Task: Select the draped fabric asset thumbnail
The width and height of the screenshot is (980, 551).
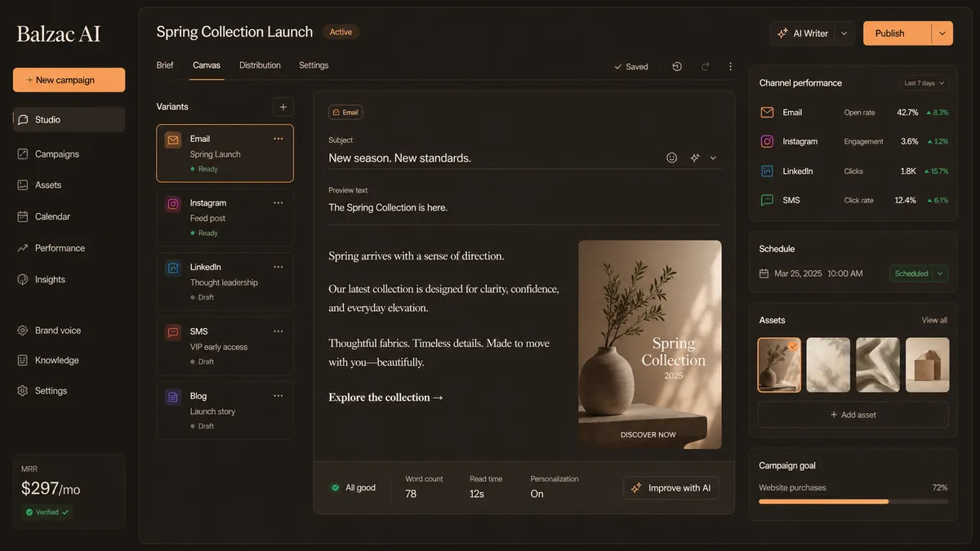Action: [878, 365]
